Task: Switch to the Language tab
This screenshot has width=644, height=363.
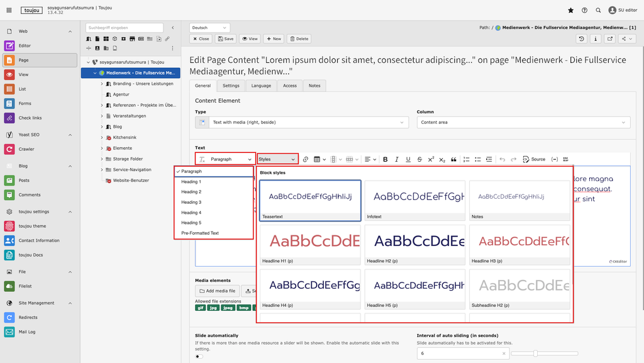Action: 261,86
